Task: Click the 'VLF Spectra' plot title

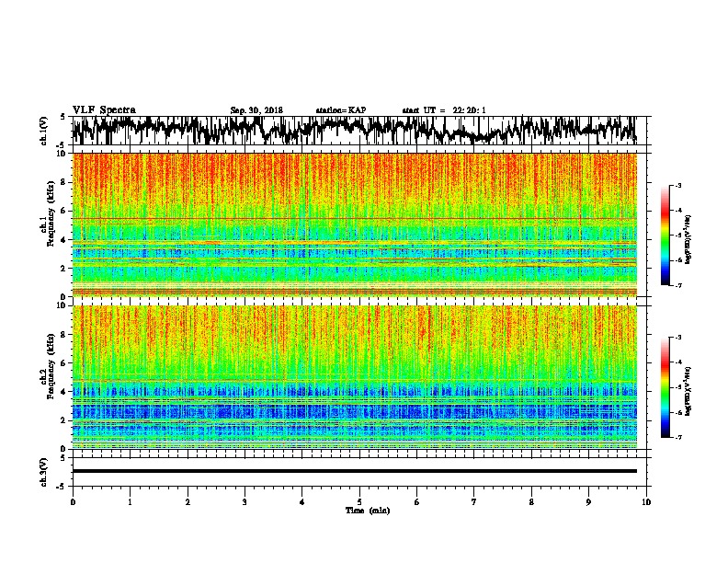Action: (104, 110)
